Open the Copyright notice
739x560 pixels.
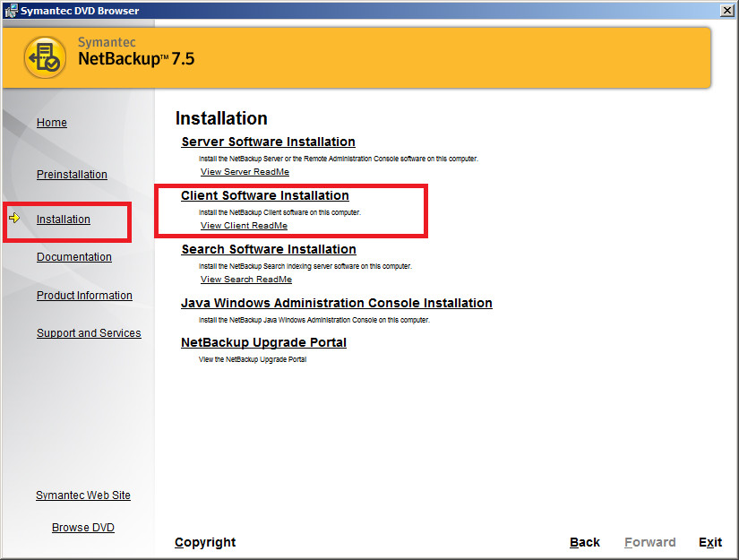pyautogui.click(x=205, y=542)
